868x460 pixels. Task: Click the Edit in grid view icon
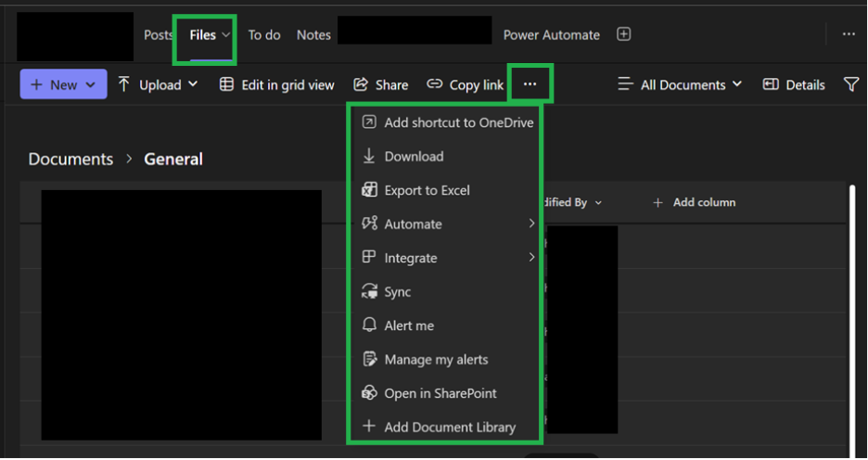click(x=226, y=84)
